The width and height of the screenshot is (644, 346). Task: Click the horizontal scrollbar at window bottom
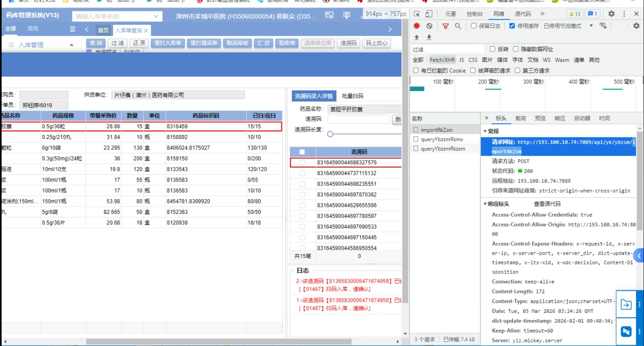pyautogui.click(x=219, y=342)
